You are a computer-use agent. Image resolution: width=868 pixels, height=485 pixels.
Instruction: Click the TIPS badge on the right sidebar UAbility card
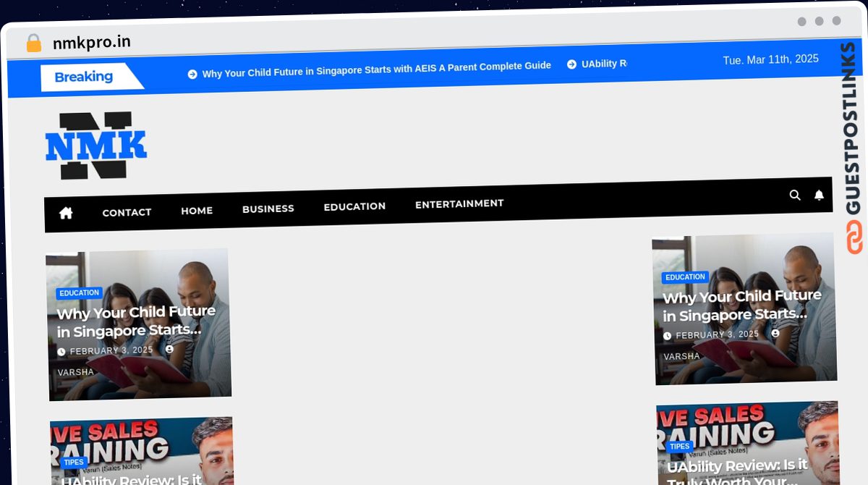pos(680,446)
